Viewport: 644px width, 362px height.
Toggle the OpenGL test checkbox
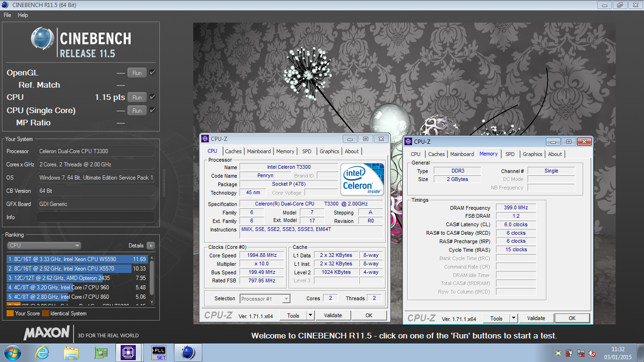[152, 73]
